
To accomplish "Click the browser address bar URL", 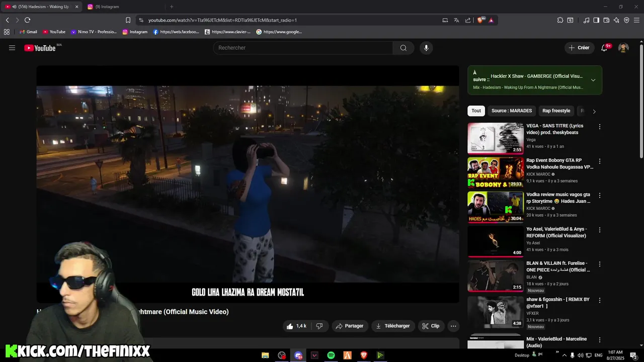I will (222, 20).
